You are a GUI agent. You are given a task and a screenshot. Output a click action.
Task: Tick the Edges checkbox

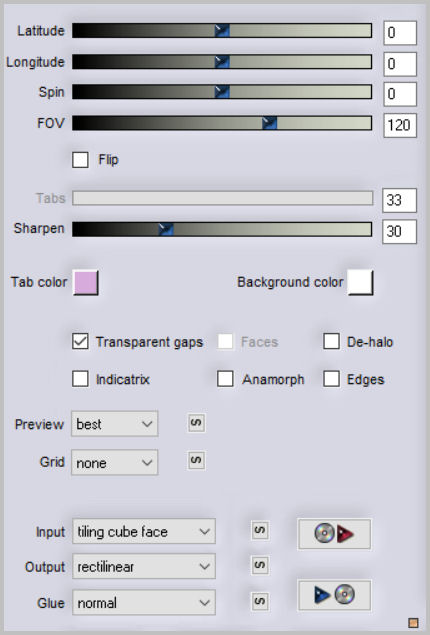(x=331, y=379)
